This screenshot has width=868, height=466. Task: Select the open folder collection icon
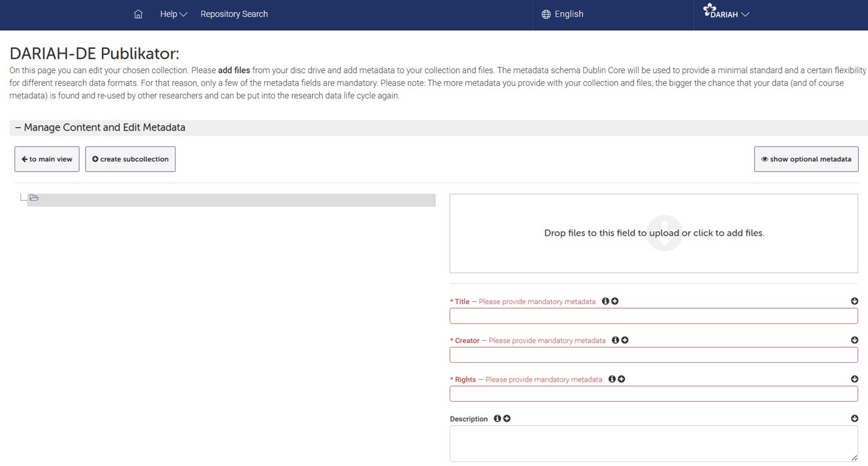(x=34, y=198)
